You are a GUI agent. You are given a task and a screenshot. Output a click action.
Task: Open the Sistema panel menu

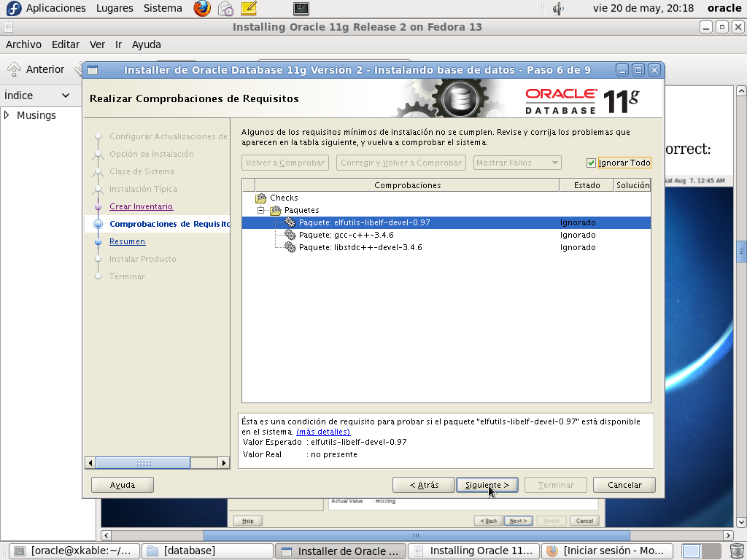[163, 8]
